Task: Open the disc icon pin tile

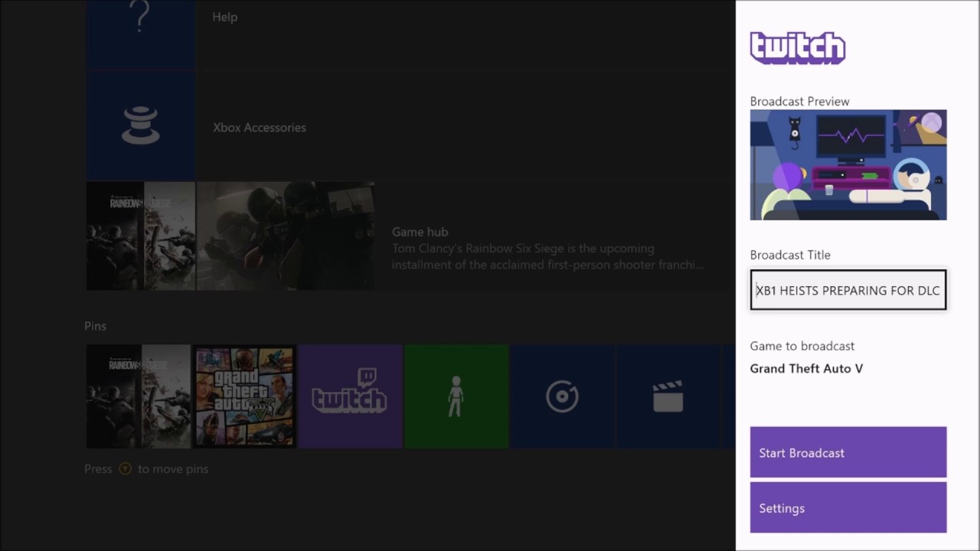Action: [x=562, y=396]
